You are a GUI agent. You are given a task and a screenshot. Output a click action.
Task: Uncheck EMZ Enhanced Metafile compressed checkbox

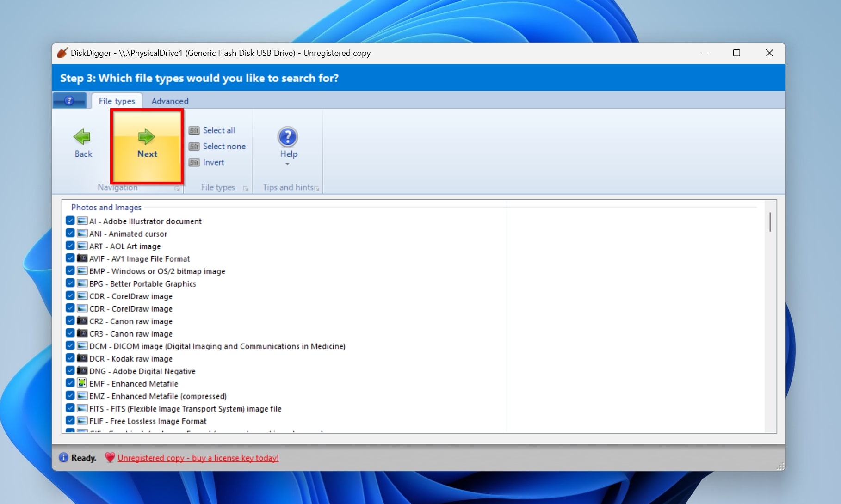coord(70,395)
